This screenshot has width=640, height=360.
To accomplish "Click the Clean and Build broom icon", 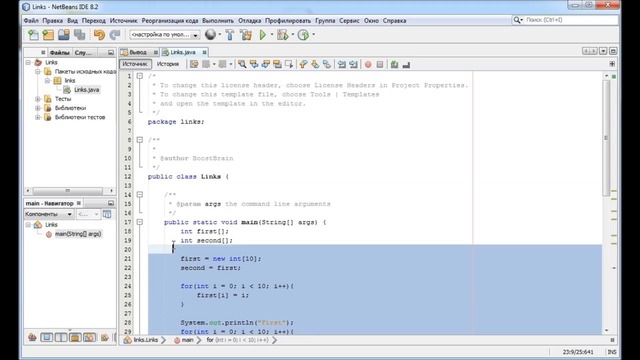I will coord(246,35).
